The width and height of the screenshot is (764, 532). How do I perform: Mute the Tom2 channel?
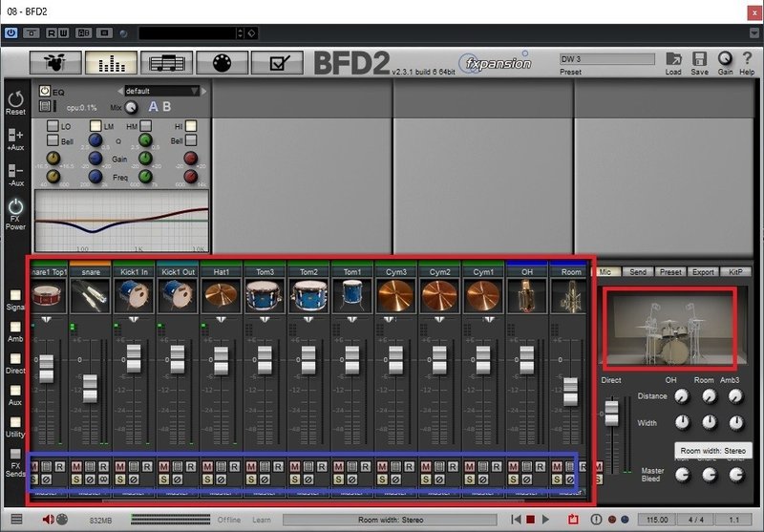click(x=295, y=467)
